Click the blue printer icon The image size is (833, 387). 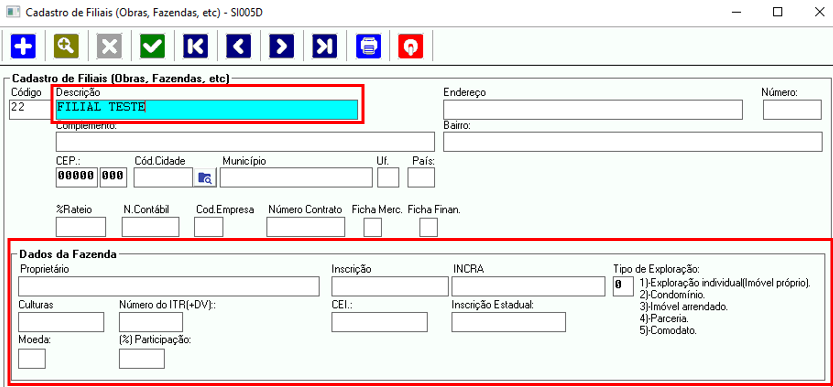(x=368, y=46)
